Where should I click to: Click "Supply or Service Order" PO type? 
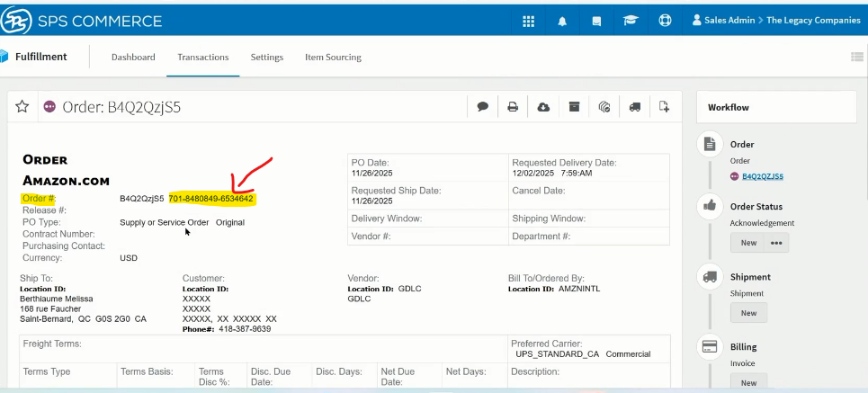point(164,222)
